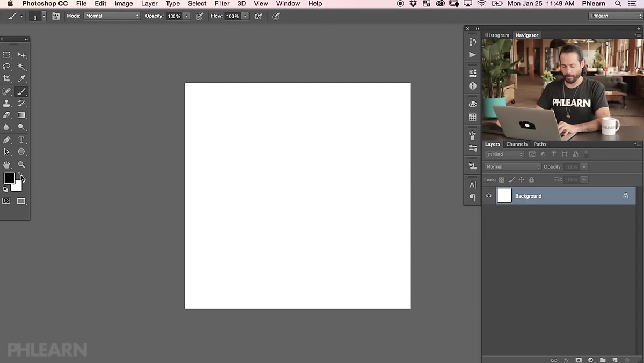Open the Flow slider dropdown
644x363 pixels.
(245, 16)
